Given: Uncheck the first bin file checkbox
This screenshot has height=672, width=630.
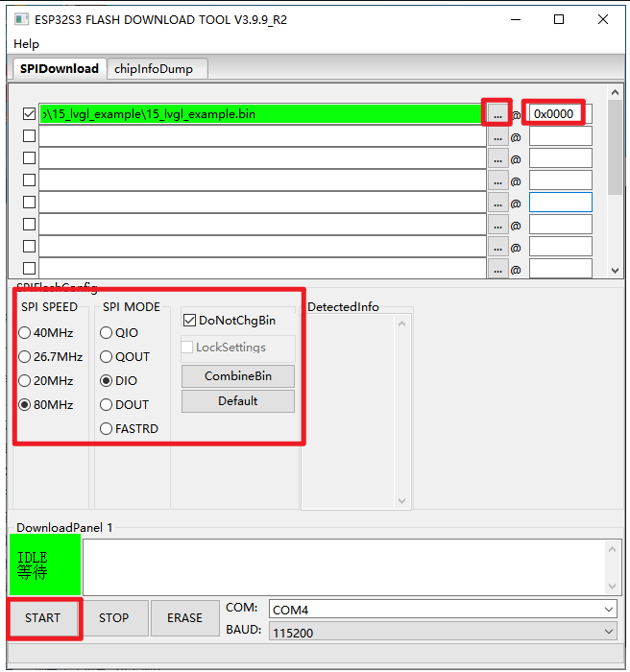Looking at the screenshot, I should tap(29, 114).
